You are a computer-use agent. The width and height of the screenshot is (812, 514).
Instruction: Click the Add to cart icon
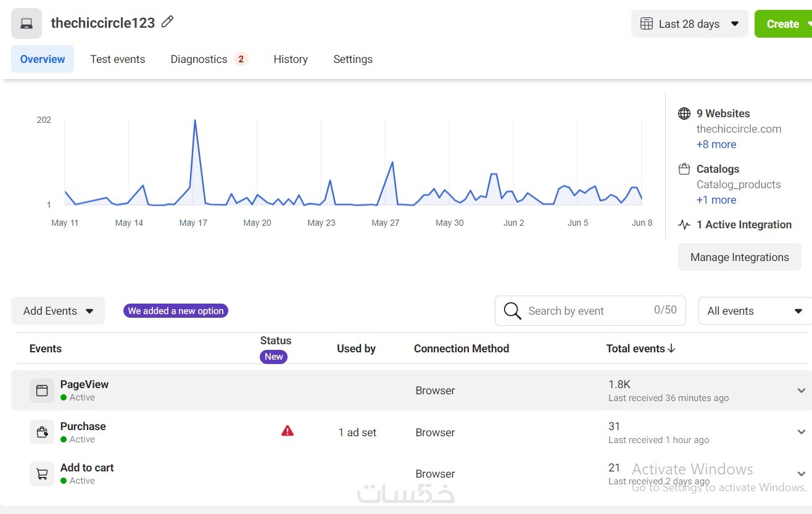42,474
